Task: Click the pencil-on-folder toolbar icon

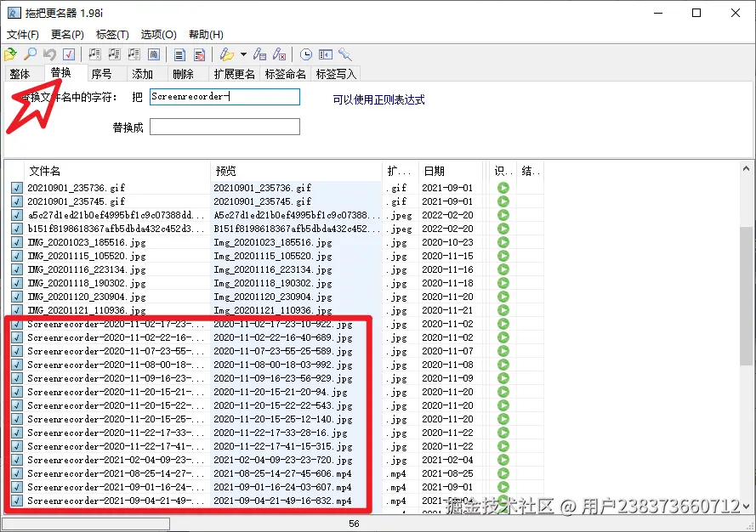Action: 226,54
